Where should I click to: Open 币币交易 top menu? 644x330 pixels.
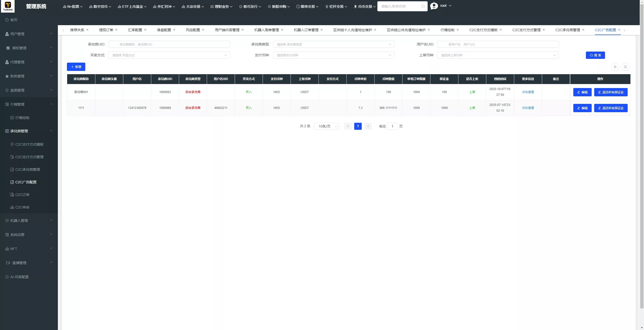point(365,7)
